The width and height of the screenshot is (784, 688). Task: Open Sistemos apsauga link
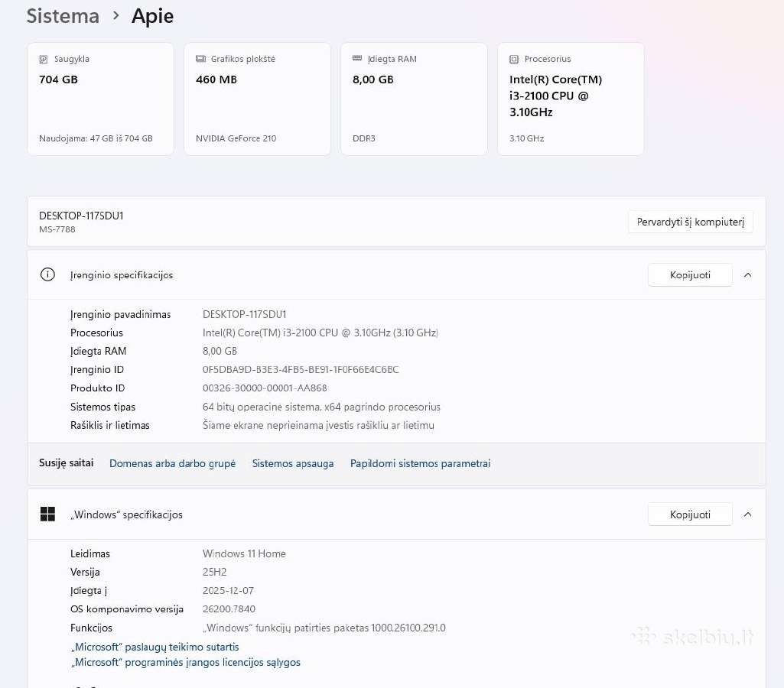292,464
